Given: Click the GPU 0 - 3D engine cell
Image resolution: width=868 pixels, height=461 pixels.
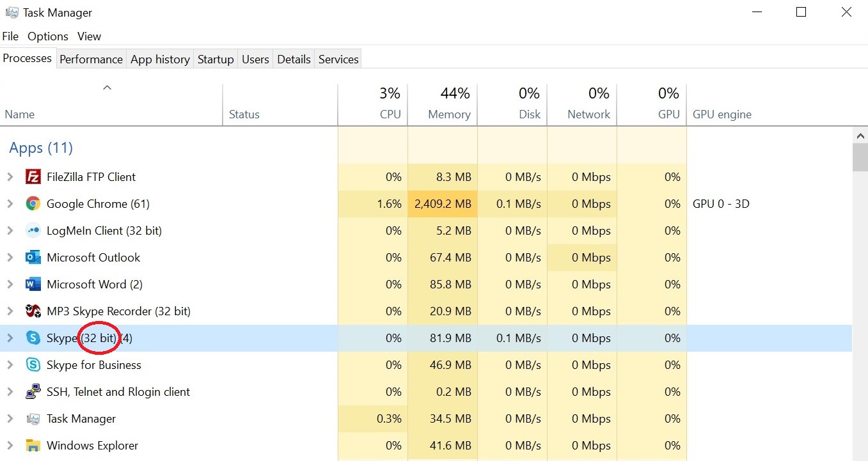Looking at the screenshot, I should (721, 204).
